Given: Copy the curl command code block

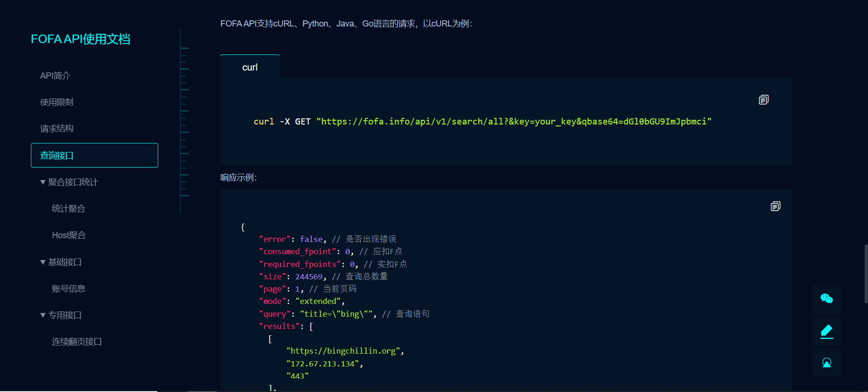Looking at the screenshot, I should tap(763, 100).
